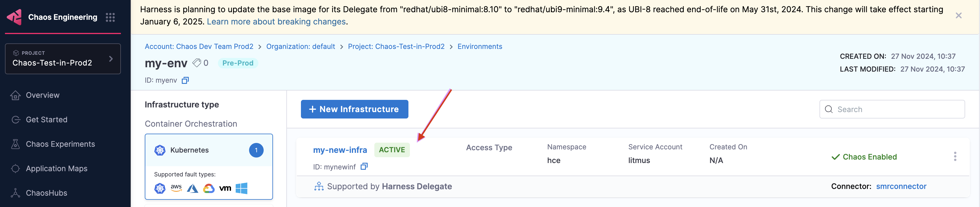Click the Container Orchestration heading
Viewport: 980px width, 207px height.
coord(191,124)
